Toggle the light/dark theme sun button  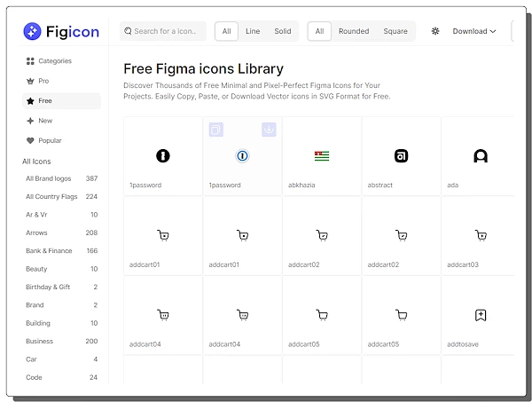(x=435, y=31)
